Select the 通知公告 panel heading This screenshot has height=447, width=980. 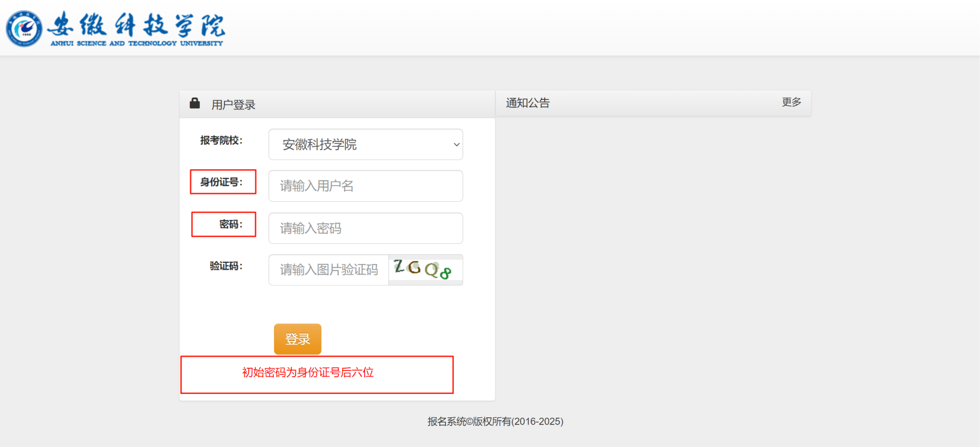[528, 103]
